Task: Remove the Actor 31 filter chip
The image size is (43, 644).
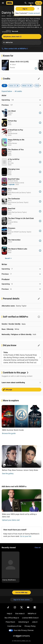Action: [17, 85]
